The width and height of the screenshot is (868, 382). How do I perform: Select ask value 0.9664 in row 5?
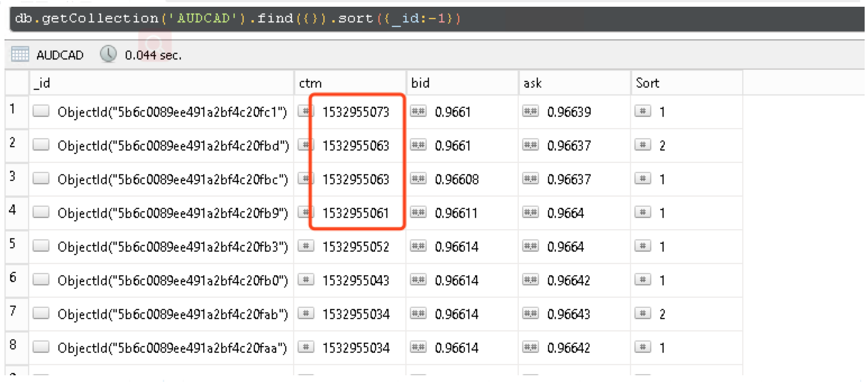565,247
